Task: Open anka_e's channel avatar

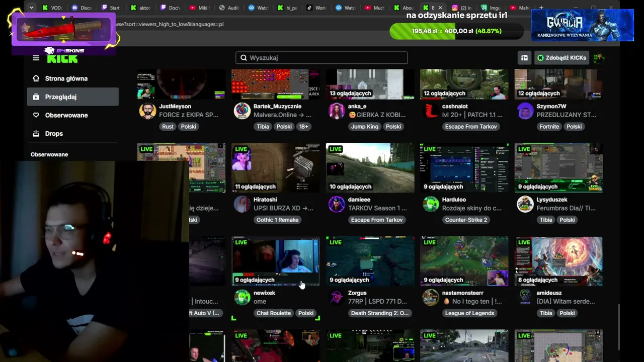Action: click(x=337, y=111)
